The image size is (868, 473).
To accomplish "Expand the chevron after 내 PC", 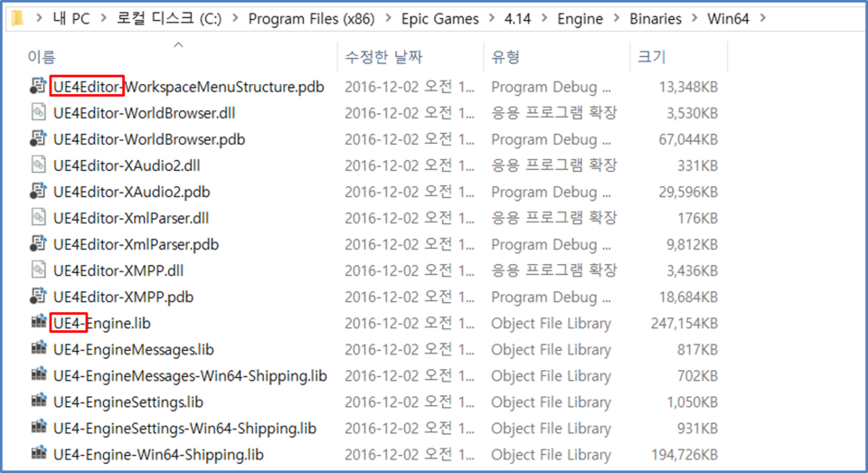I will point(103,18).
